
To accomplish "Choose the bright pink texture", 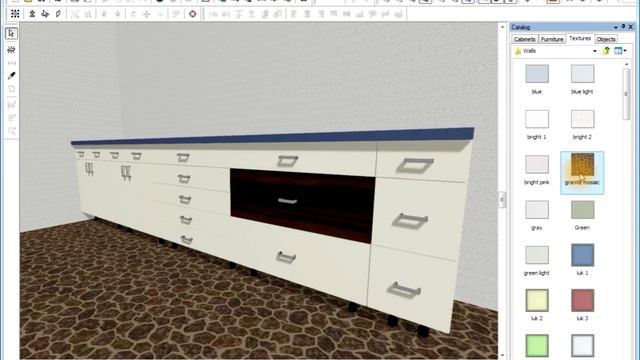I will click(x=537, y=164).
